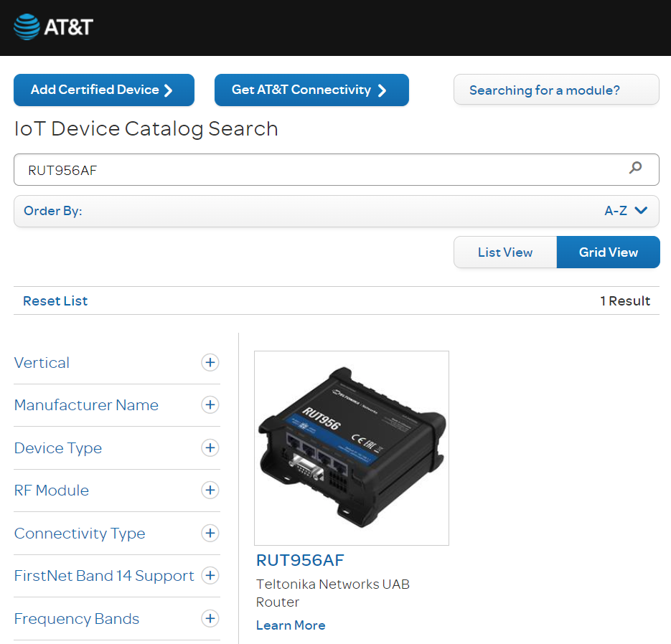Click plus icon beside Device Type
Screen dimensions: 671x644
pos(210,448)
